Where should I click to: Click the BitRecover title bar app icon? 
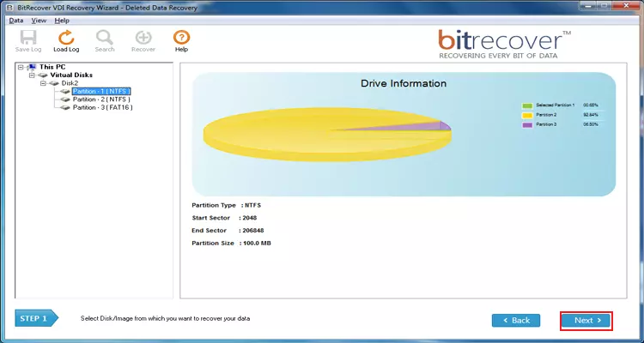pos(9,8)
